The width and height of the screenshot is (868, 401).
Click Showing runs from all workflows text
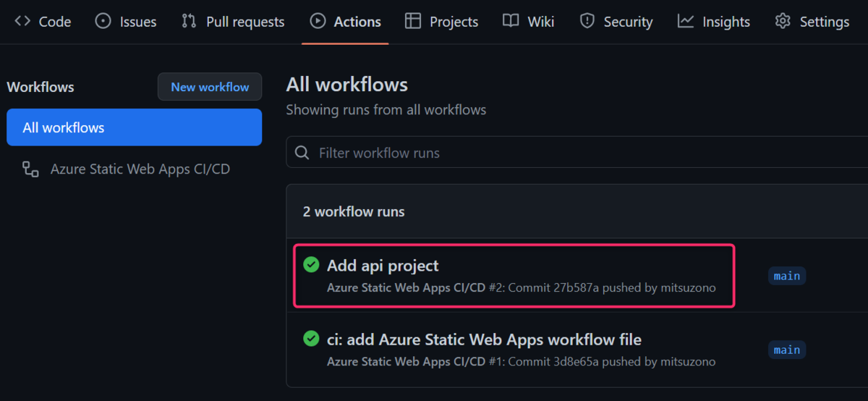tap(386, 110)
